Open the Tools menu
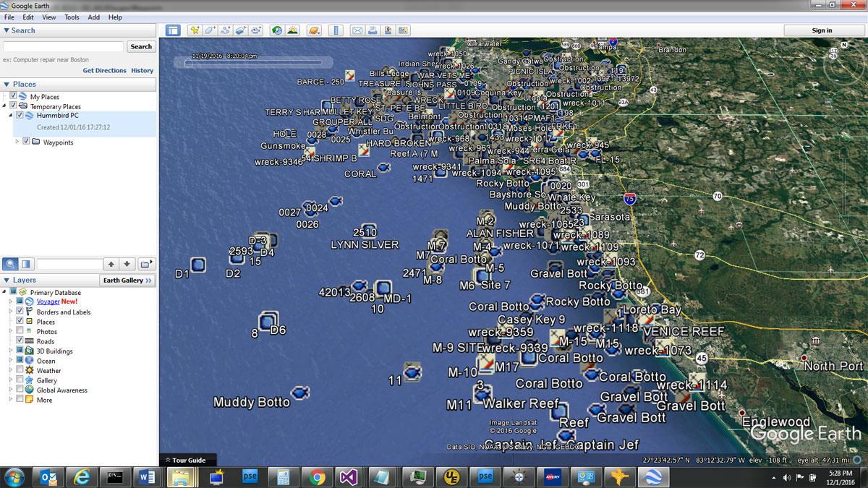Viewport: 868px width, 488px height. pyautogui.click(x=72, y=17)
